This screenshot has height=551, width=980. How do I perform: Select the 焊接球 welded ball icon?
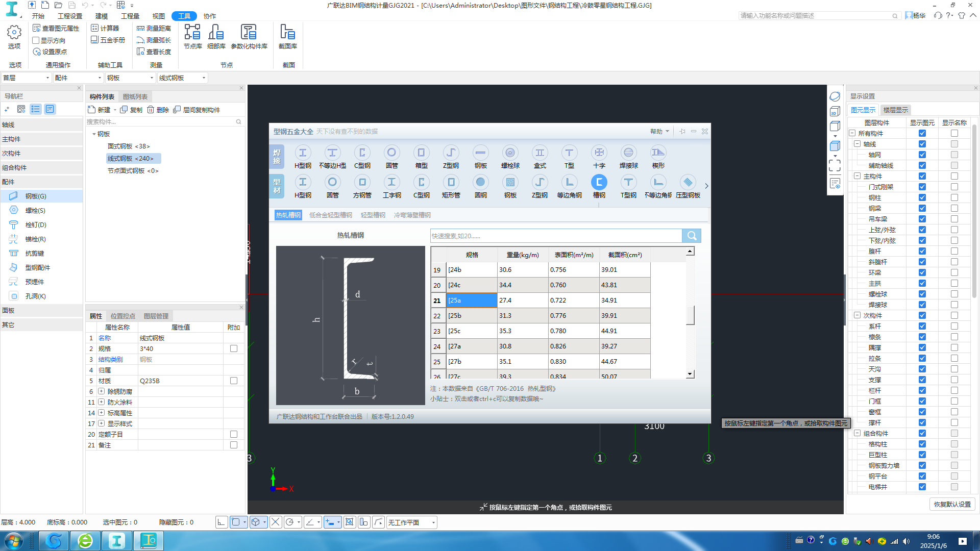628,157
